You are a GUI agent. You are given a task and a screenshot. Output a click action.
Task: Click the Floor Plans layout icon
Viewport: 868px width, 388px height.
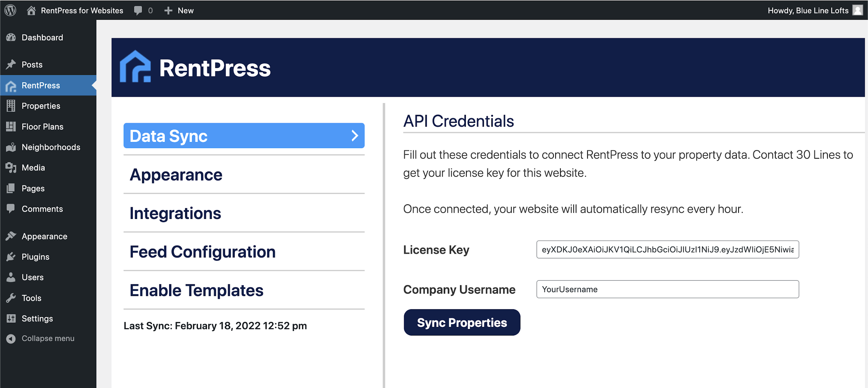(x=11, y=127)
